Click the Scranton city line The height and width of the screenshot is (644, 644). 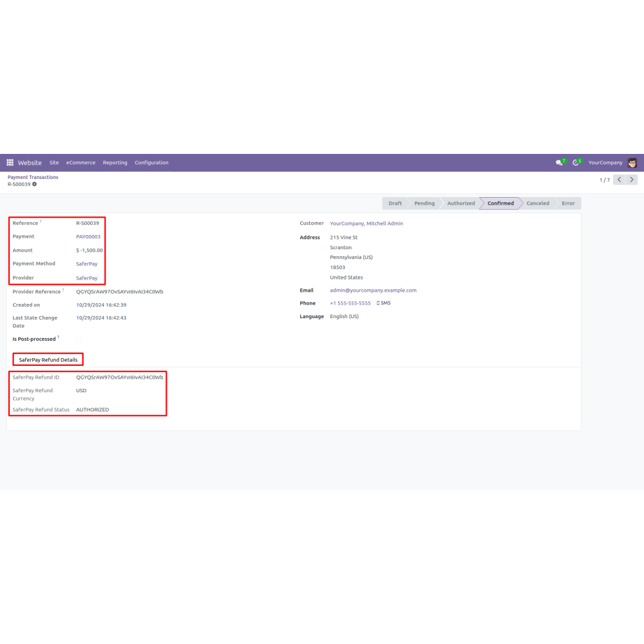(x=341, y=248)
